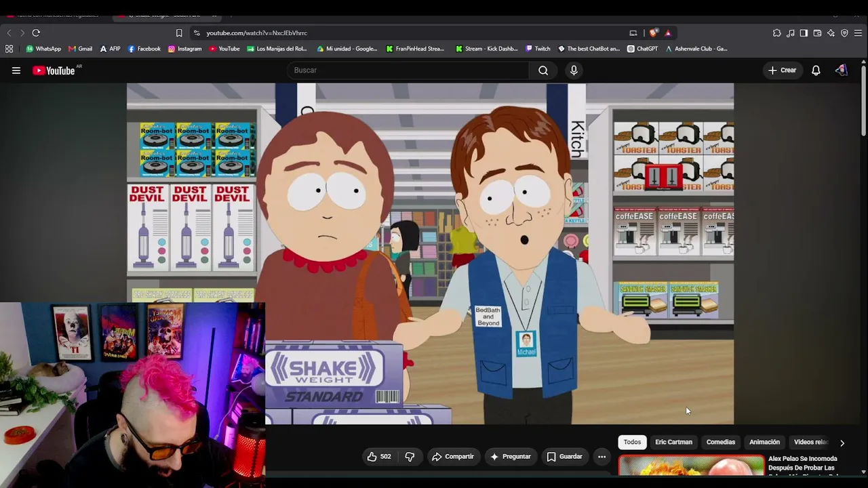Open Los Manijas del Rol bookmark
Image resolution: width=868 pixels, height=488 pixels.
pyautogui.click(x=277, y=49)
